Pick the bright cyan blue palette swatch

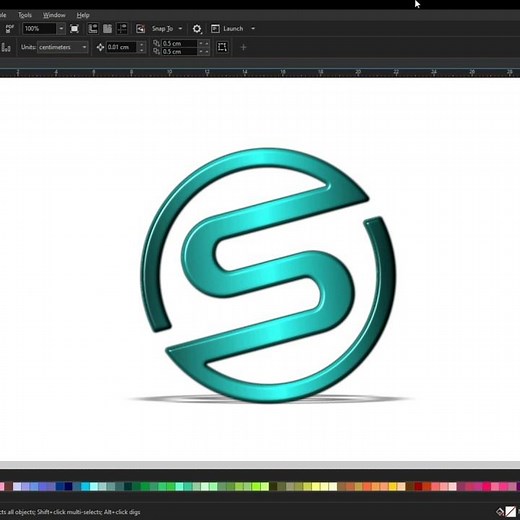click(85, 486)
